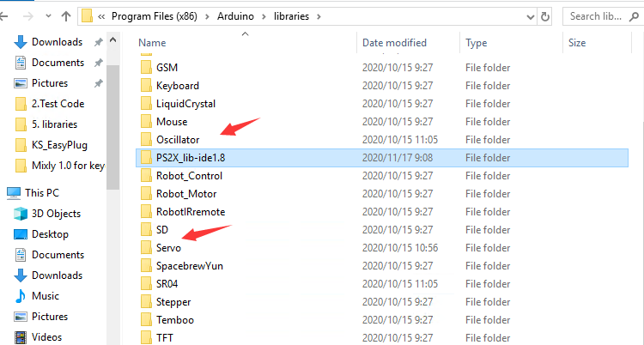This screenshot has width=644, height=345.
Task: Open the Oscillator folder
Action: 178,140
